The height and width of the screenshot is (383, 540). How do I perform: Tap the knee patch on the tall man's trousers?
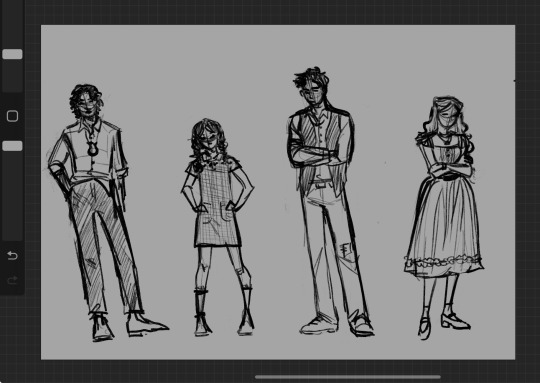click(346, 250)
